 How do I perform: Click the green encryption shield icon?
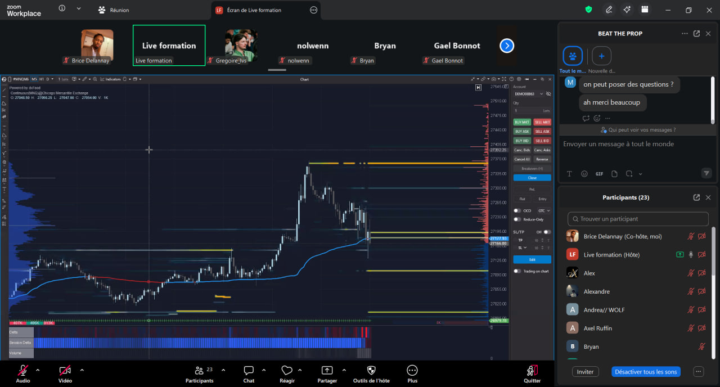click(x=589, y=10)
